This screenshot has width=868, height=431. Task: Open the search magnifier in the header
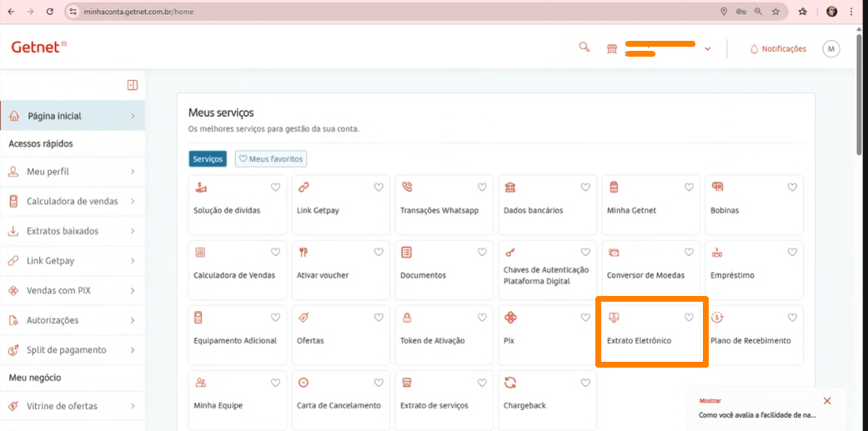(x=584, y=47)
